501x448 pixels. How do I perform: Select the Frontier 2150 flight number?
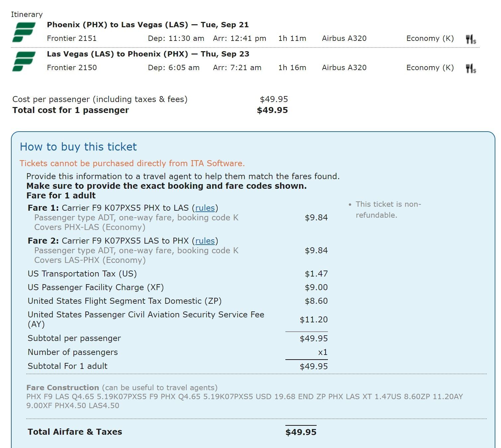coord(72,68)
